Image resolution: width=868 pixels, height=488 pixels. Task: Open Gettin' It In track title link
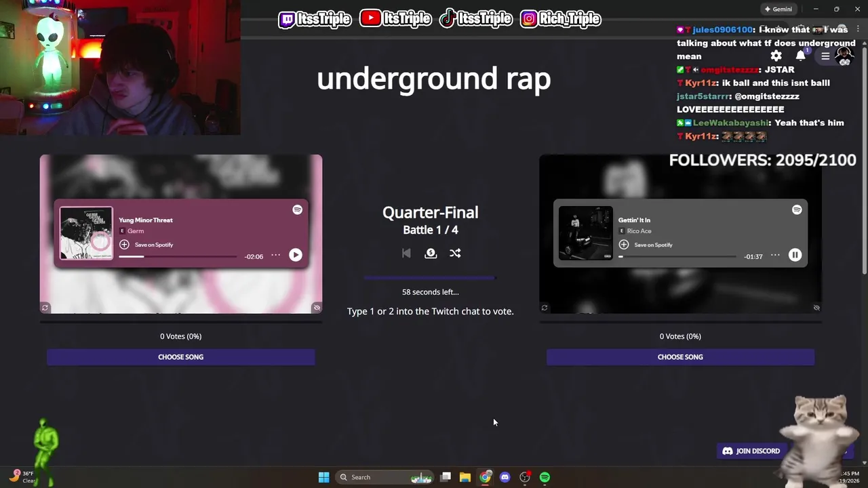click(634, 220)
